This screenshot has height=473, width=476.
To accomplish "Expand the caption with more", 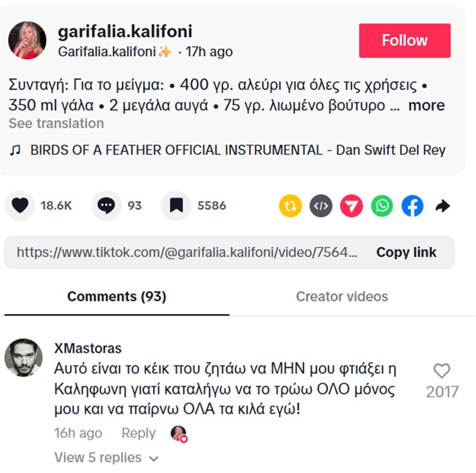I will (x=427, y=105).
